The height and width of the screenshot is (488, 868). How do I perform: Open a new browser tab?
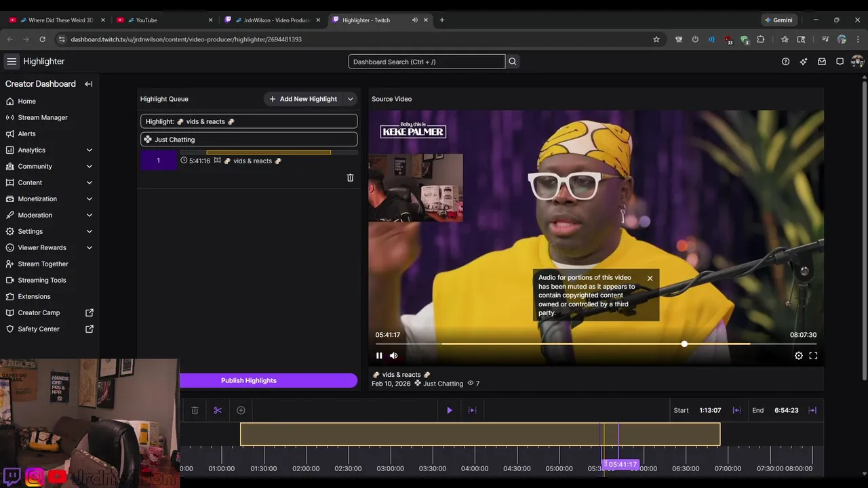[x=442, y=20]
